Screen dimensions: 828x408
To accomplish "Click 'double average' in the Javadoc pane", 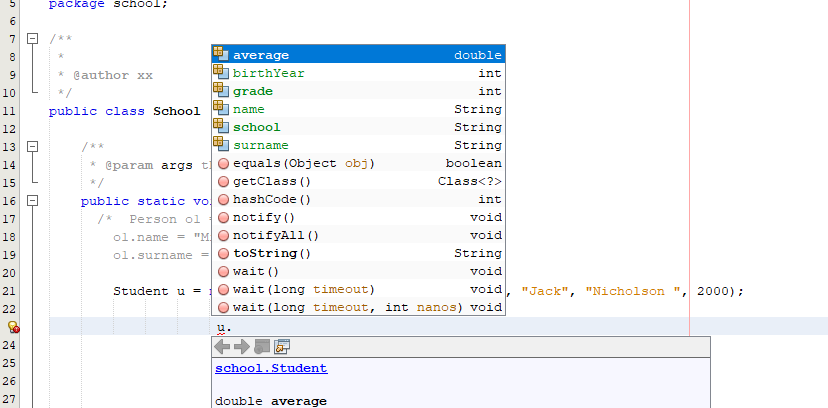I will point(271,401).
